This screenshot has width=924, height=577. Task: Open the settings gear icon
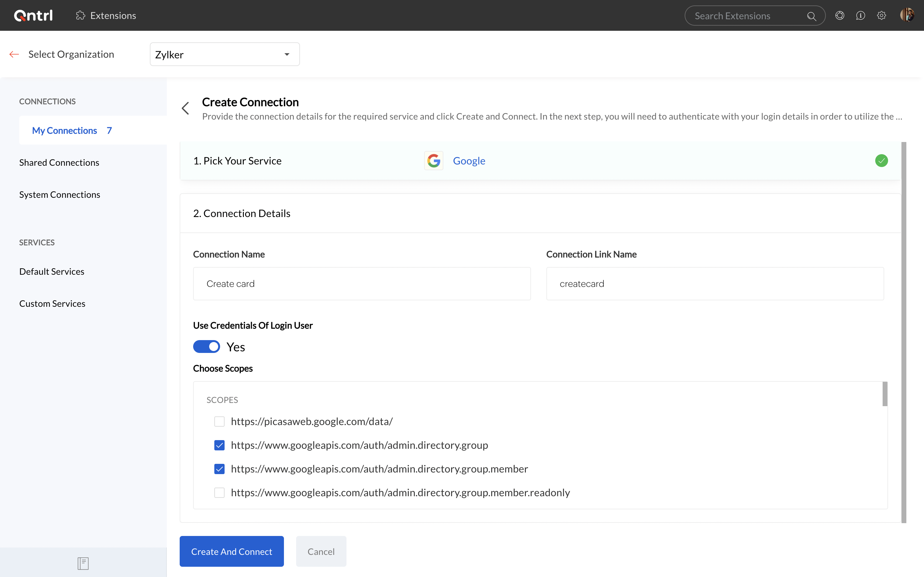[881, 15]
